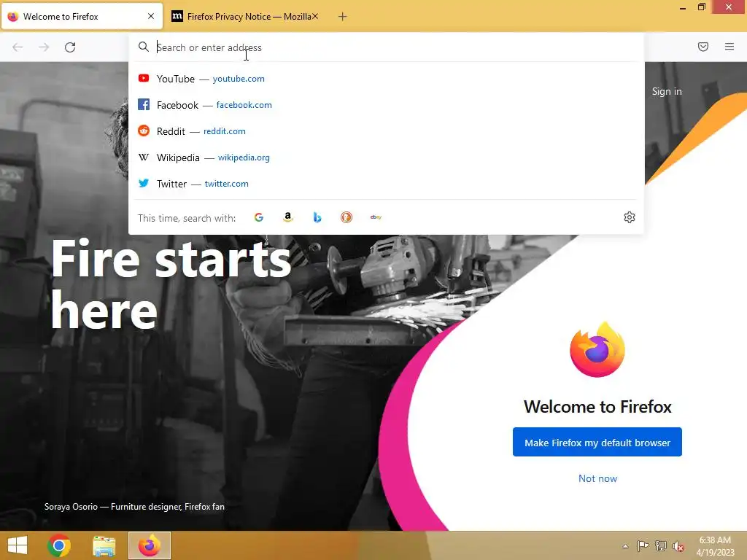This screenshot has width=747, height=560.
Task: Close the Welcome to Firefox tab
Action: click(151, 16)
